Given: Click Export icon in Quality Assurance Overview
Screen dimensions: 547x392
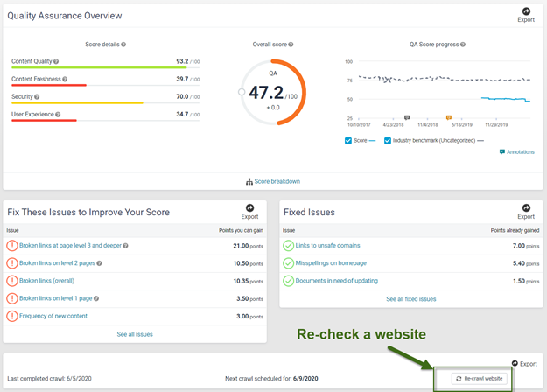Looking at the screenshot, I should coord(526,11).
